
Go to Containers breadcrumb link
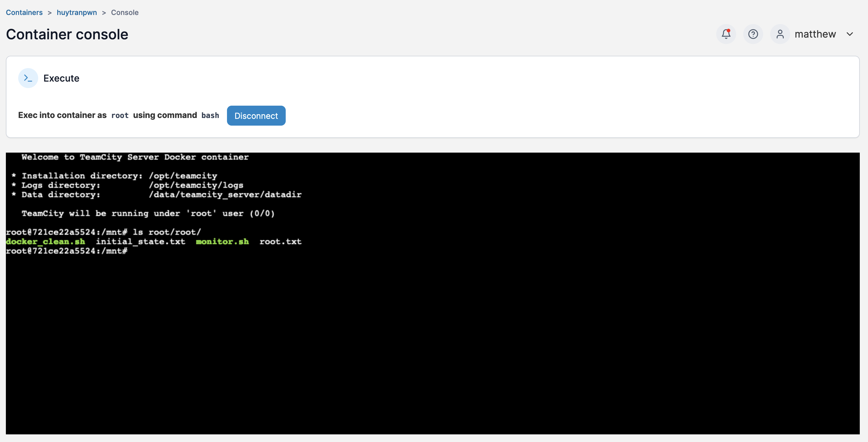[x=24, y=12]
